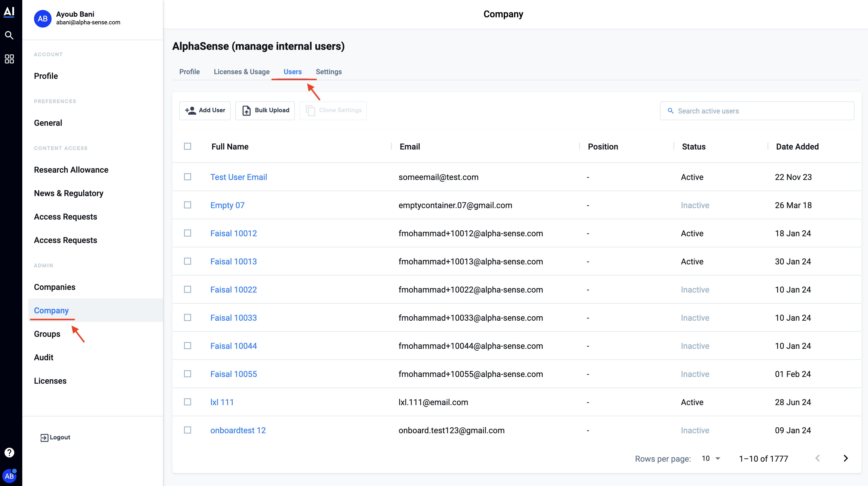Open Licenses in admin sidebar

coord(50,381)
